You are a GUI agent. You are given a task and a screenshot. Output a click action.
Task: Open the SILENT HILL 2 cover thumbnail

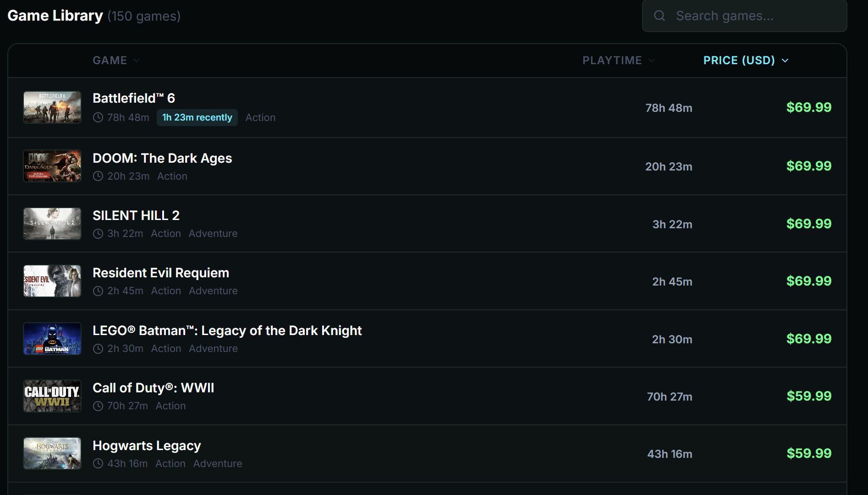[52, 224]
